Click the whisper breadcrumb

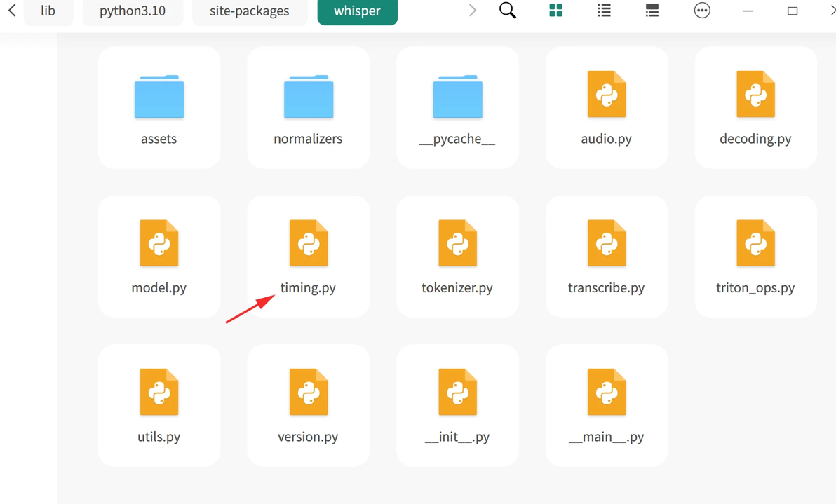pyautogui.click(x=357, y=11)
